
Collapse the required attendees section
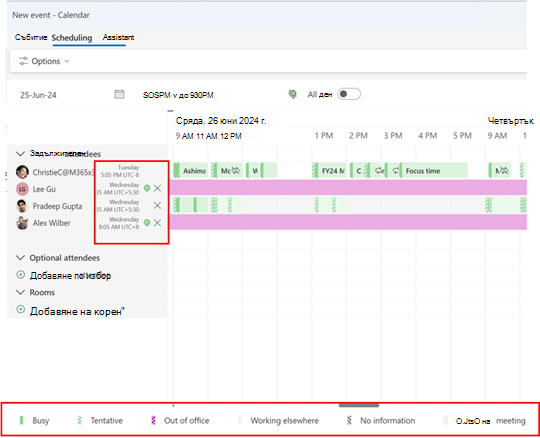point(20,154)
